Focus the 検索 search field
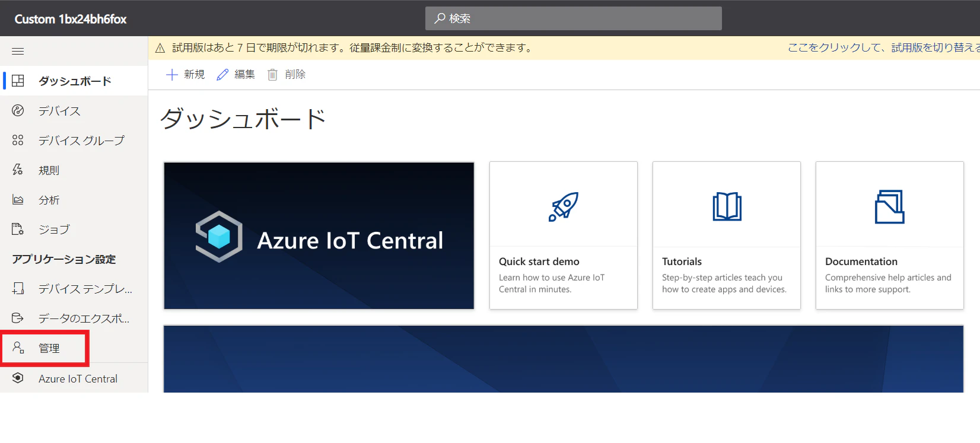Screen dimensions: 980x443 point(574,18)
